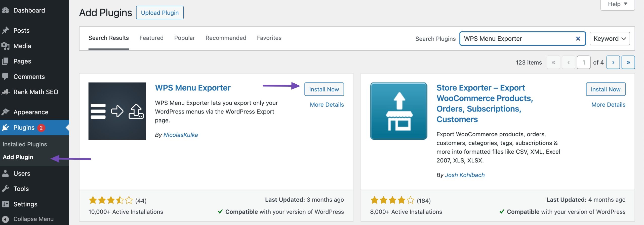The width and height of the screenshot is (644, 225).
Task: Click the Comments bubble icon
Action: point(5,77)
